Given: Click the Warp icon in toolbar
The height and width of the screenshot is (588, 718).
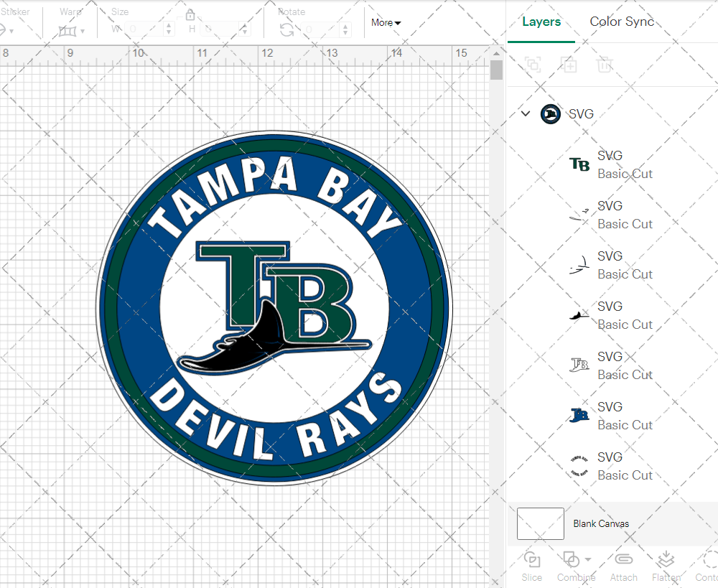Looking at the screenshot, I should point(68,30).
